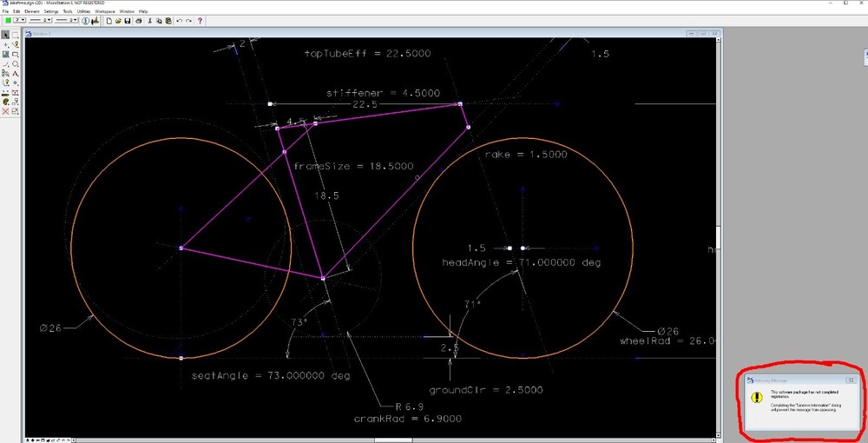
Task: Click the Redo arrow icon
Action: coord(188,20)
